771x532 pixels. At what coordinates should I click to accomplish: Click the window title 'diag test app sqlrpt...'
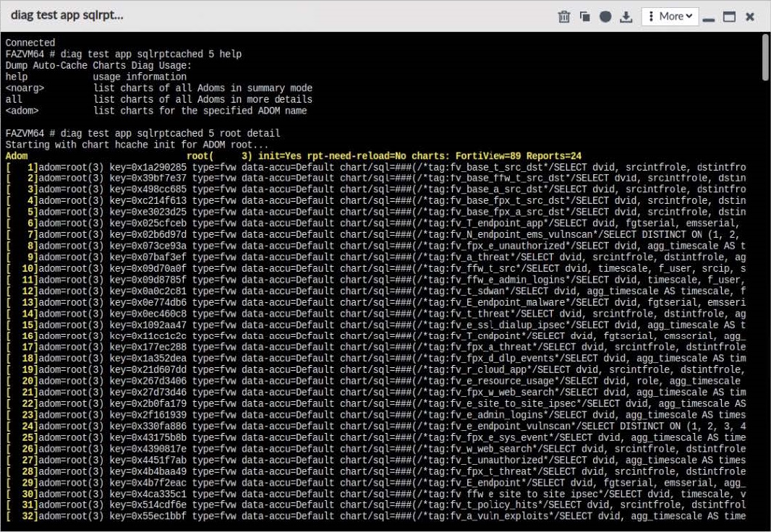[67, 15]
